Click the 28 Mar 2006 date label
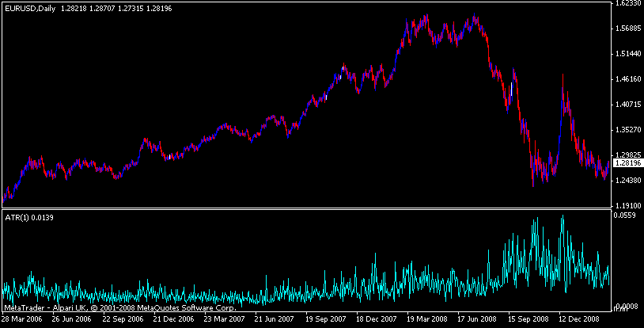Image resolution: width=644 pixels, height=328 pixels. pyautogui.click(x=22, y=319)
